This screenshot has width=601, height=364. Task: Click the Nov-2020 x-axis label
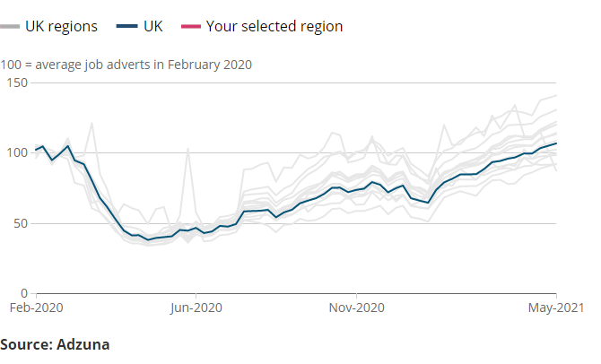(357, 308)
